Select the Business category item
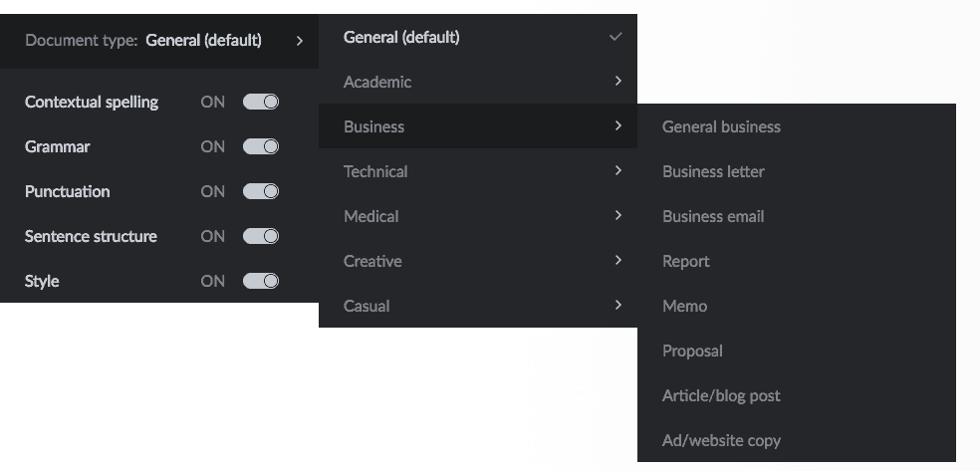980x471 pixels. pos(477,126)
